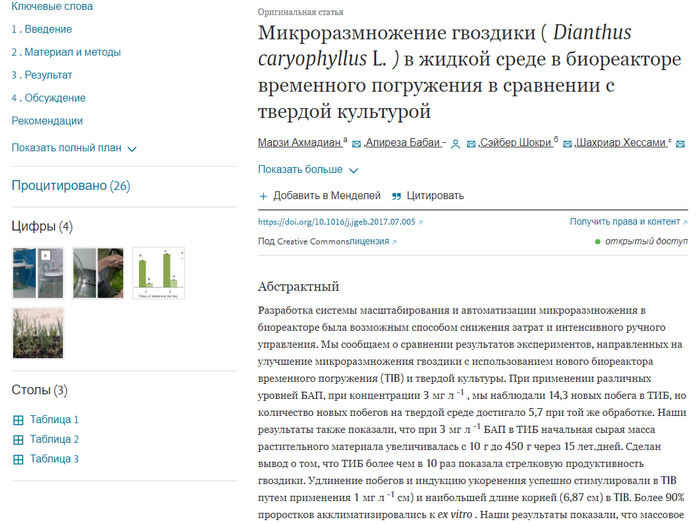The height and width of the screenshot is (524, 700).
Task: Jump to Рекомендации section
Action: tap(47, 121)
